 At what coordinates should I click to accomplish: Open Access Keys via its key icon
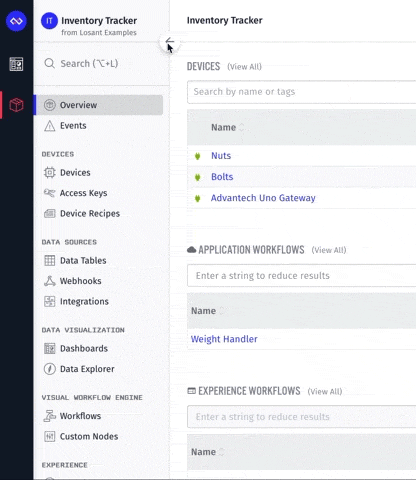pyautogui.click(x=50, y=193)
